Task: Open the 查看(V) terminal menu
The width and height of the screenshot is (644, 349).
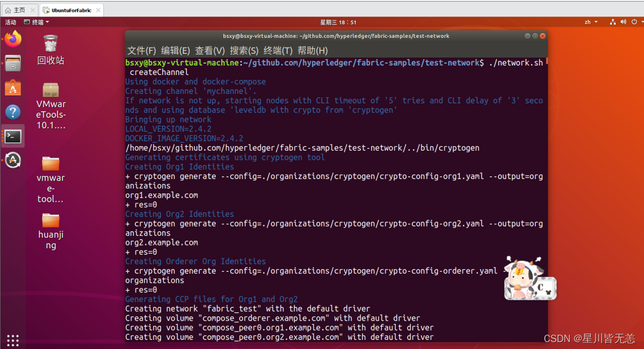Action: pos(210,51)
